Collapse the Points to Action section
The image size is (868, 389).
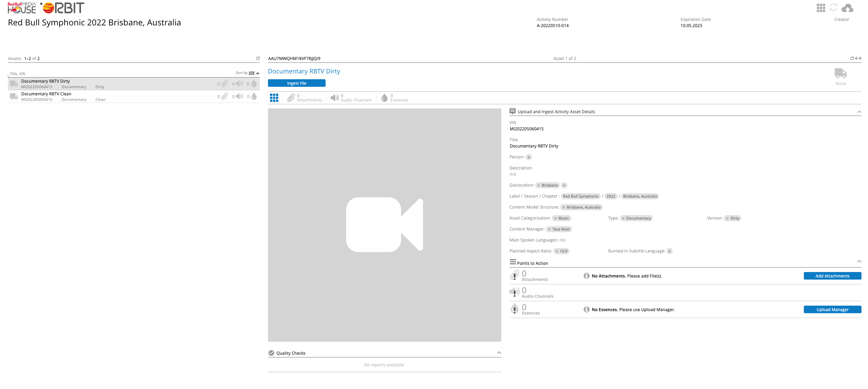859,262
